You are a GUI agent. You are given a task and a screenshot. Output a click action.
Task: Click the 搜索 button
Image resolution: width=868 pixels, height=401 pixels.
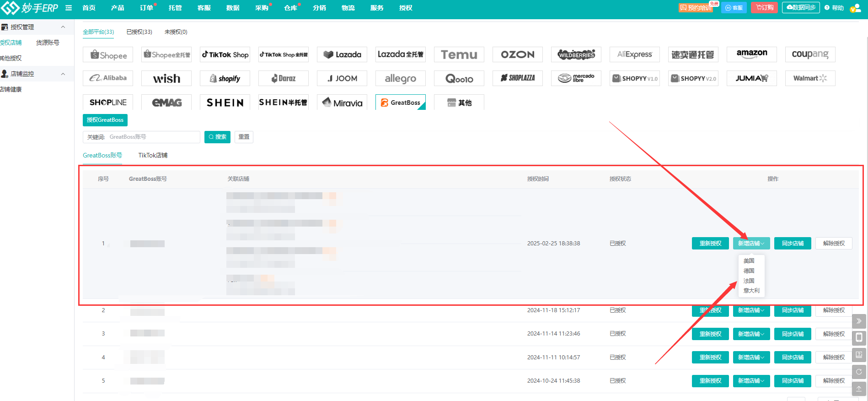coord(217,137)
